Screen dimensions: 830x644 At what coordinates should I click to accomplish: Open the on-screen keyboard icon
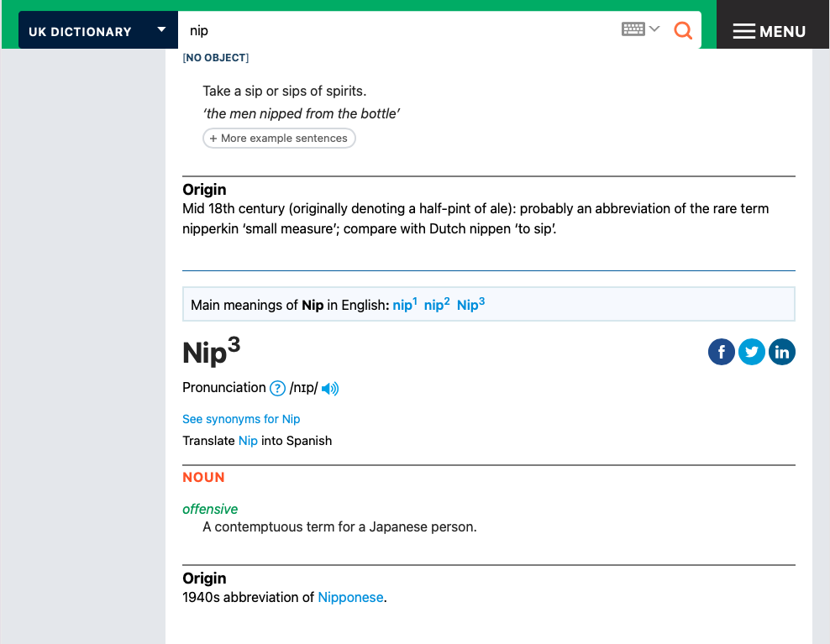633,29
